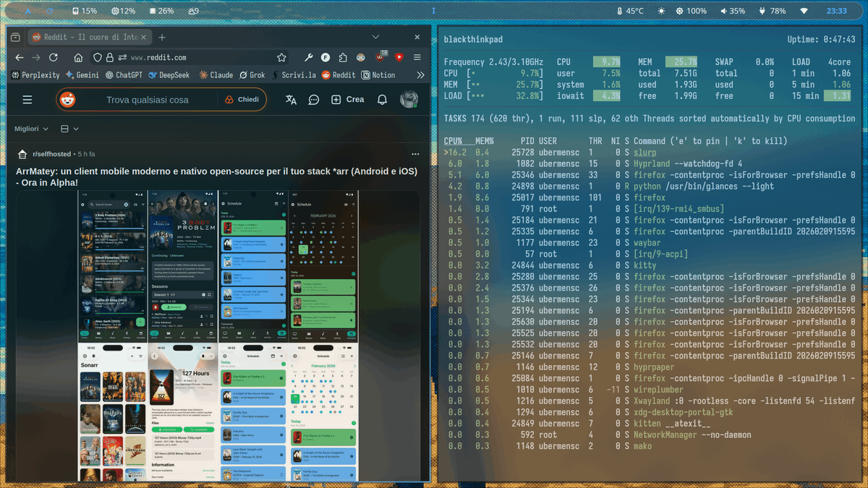This screenshot has width=868, height=488.
Task: Focus the Trova qualsiasi cosa search field
Action: (x=147, y=100)
